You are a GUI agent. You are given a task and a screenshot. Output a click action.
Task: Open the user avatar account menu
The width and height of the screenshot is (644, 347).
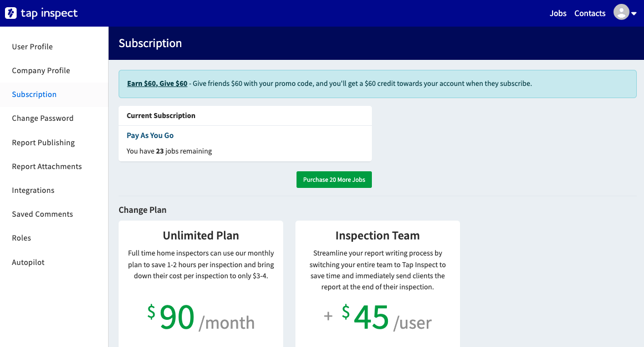pyautogui.click(x=621, y=12)
